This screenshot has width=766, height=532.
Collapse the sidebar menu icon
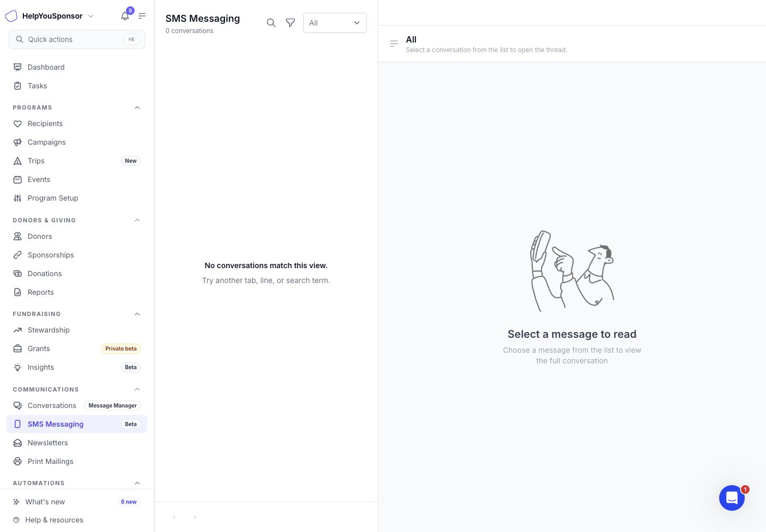(x=142, y=16)
